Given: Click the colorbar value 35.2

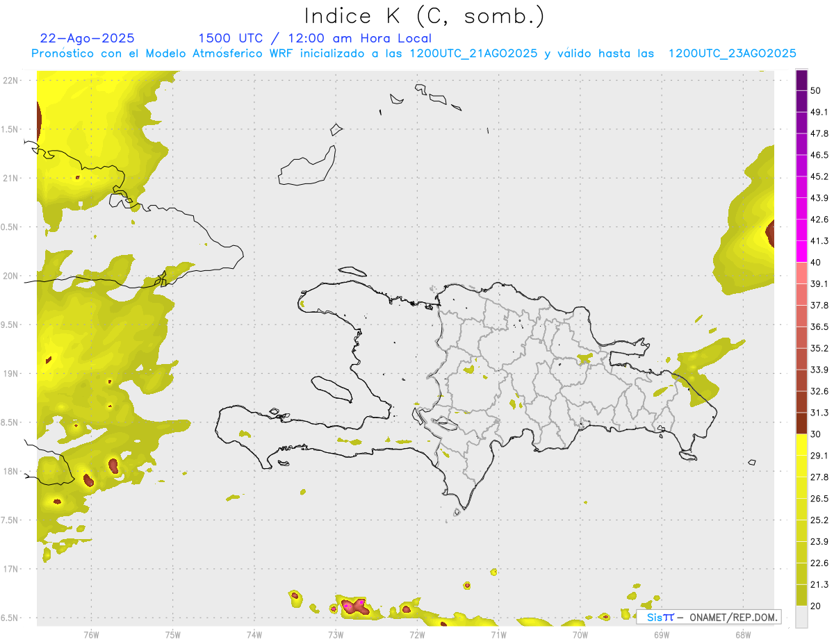Looking at the screenshot, I should [819, 349].
